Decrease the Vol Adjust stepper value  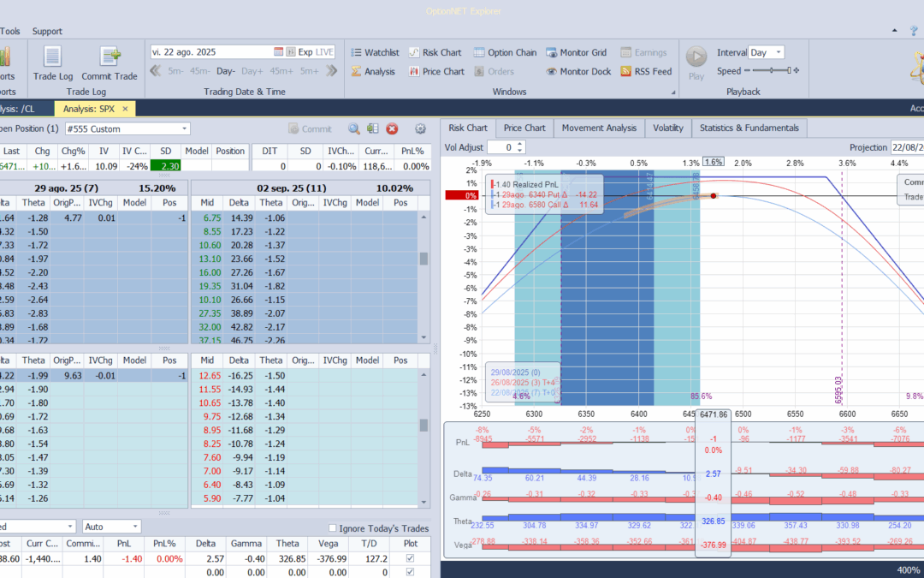coord(520,151)
